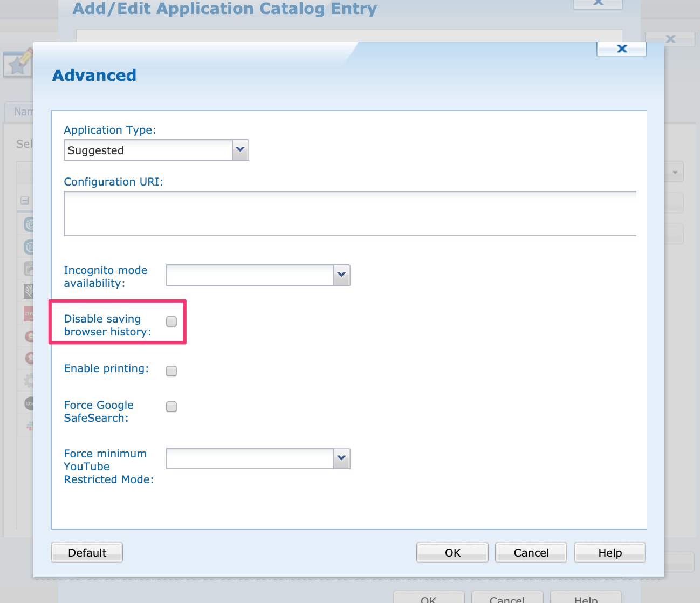Image resolution: width=700 pixels, height=603 pixels.
Task: Click the gear app icon in list
Action: [29, 381]
